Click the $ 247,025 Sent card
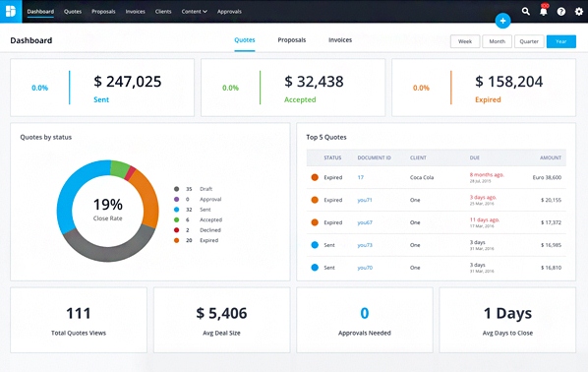The image size is (588, 372). (102, 88)
